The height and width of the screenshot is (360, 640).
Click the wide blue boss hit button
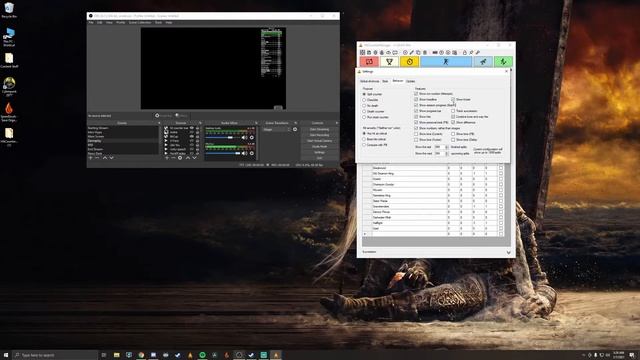point(446,62)
